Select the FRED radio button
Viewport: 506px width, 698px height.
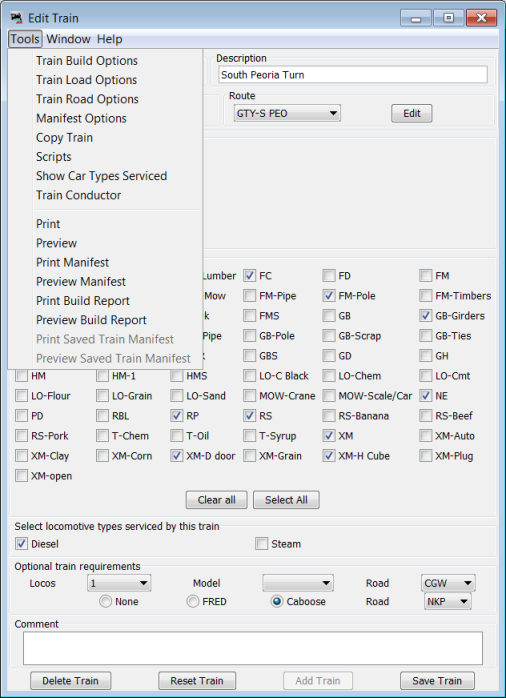tap(193, 602)
